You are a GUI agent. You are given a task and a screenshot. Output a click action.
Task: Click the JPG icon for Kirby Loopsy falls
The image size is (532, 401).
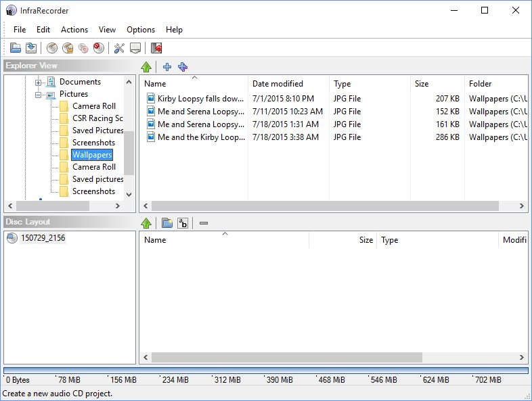click(151, 98)
